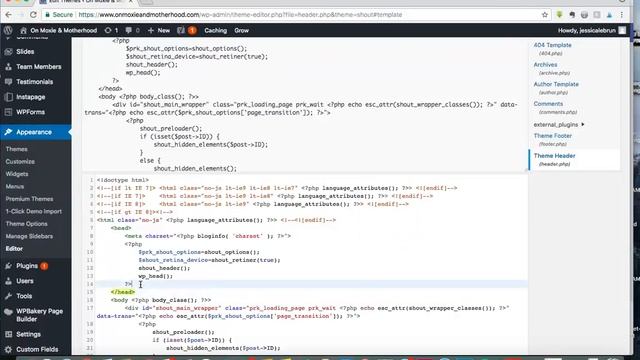
Task: Click the Slides menu icon
Action: (x=8, y=52)
